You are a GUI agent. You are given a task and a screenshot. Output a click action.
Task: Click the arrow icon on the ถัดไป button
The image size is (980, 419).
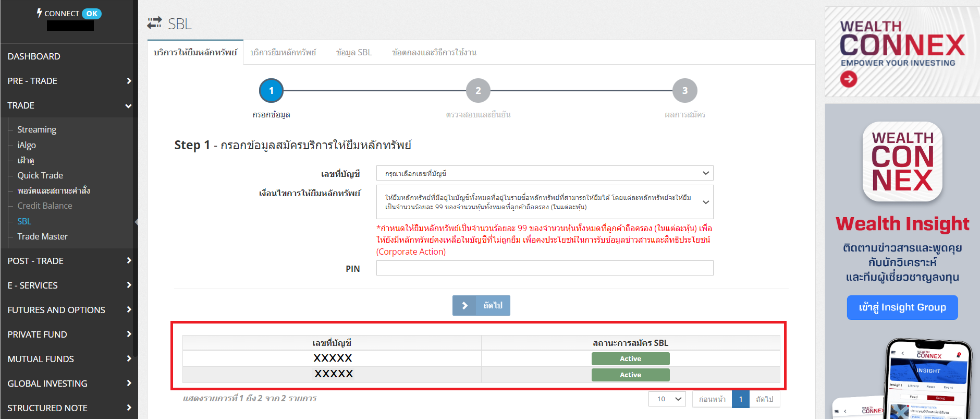[464, 306]
